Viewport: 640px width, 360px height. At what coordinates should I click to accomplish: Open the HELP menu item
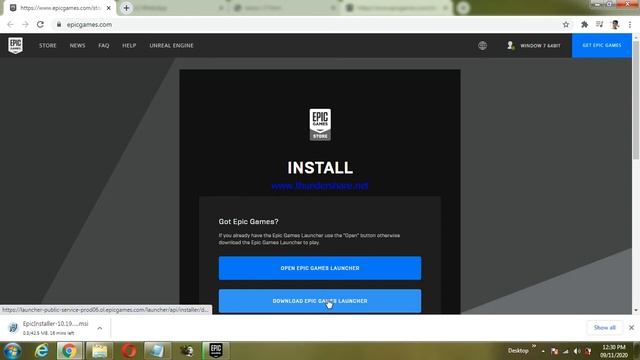pyautogui.click(x=129, y=46)
